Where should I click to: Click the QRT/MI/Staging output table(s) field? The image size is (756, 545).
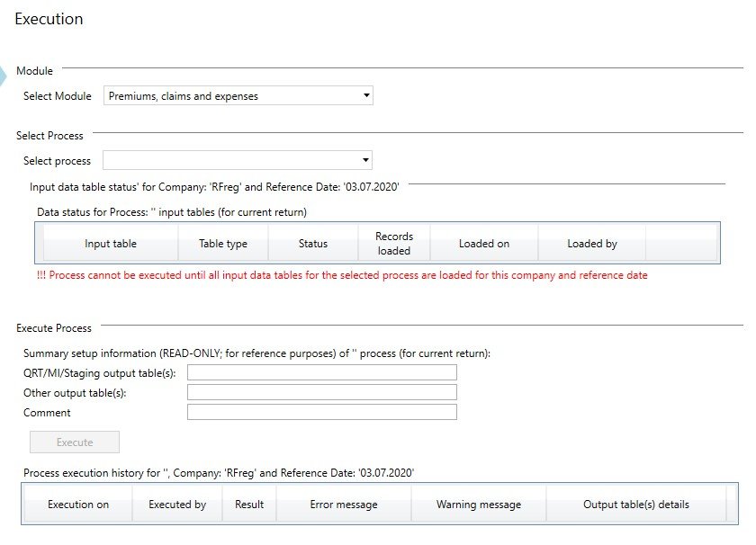[x=322, y=372]
